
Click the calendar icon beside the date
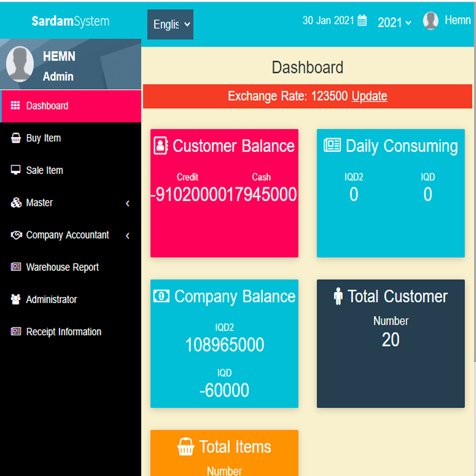click(x=362, y=21)
